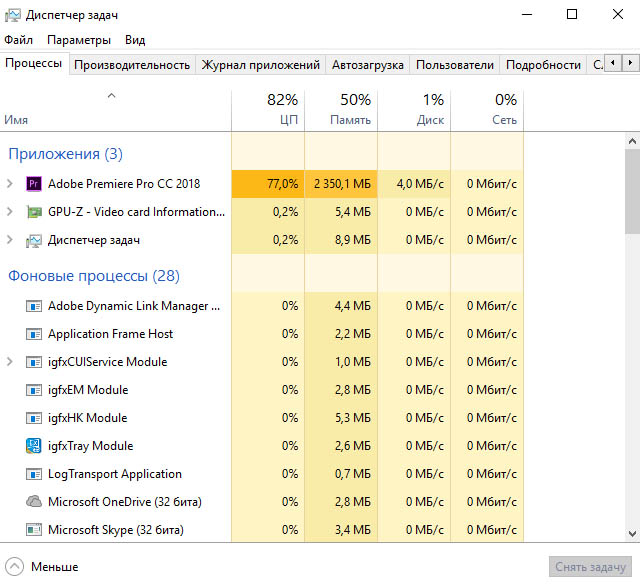Select igfxEM Module process name
The width and height of the screenshot is (640, 588).
tap(88, 390)
